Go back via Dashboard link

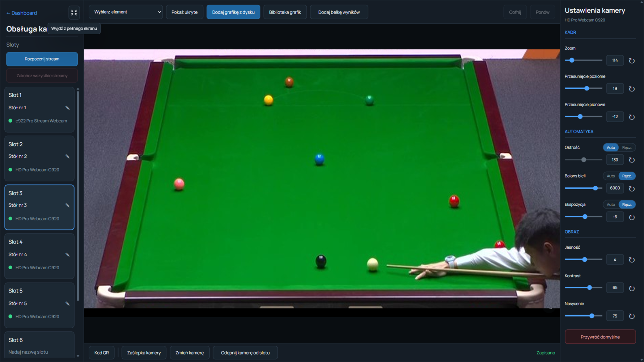coord(21,13)
